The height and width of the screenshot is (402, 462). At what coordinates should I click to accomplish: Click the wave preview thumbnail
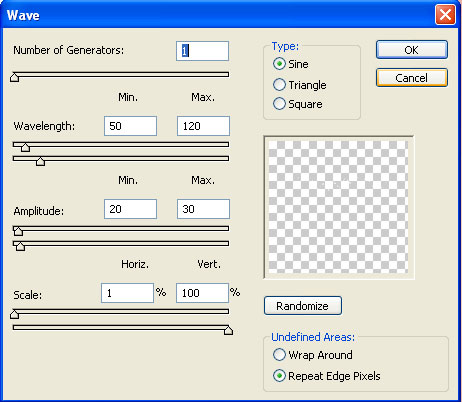coord(339,207)
